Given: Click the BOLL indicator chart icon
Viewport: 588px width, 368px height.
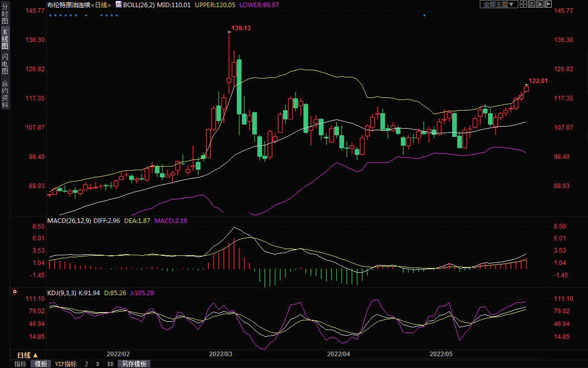Looking at the screenshot, I should (x=118, y=4).
